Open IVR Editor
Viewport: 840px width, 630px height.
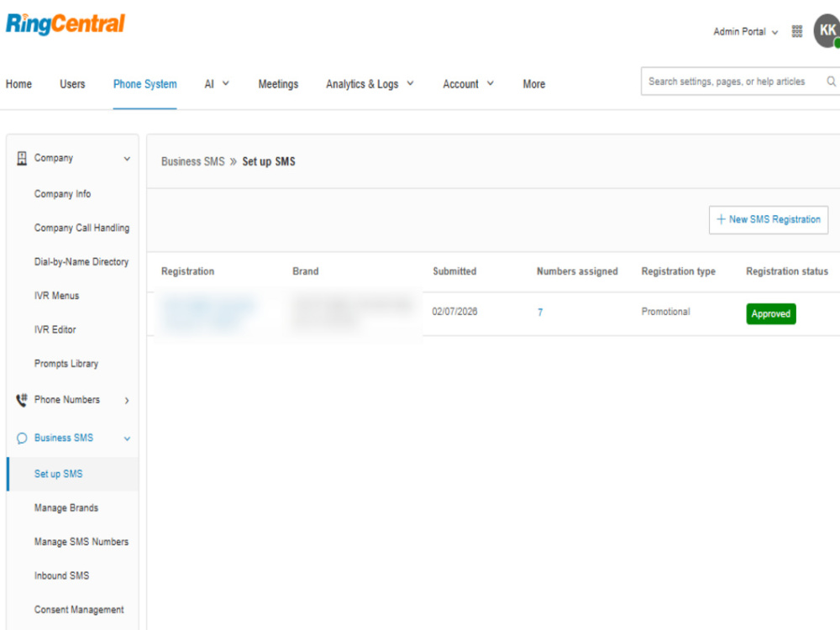pyautogui.click(x=55, y=329)
